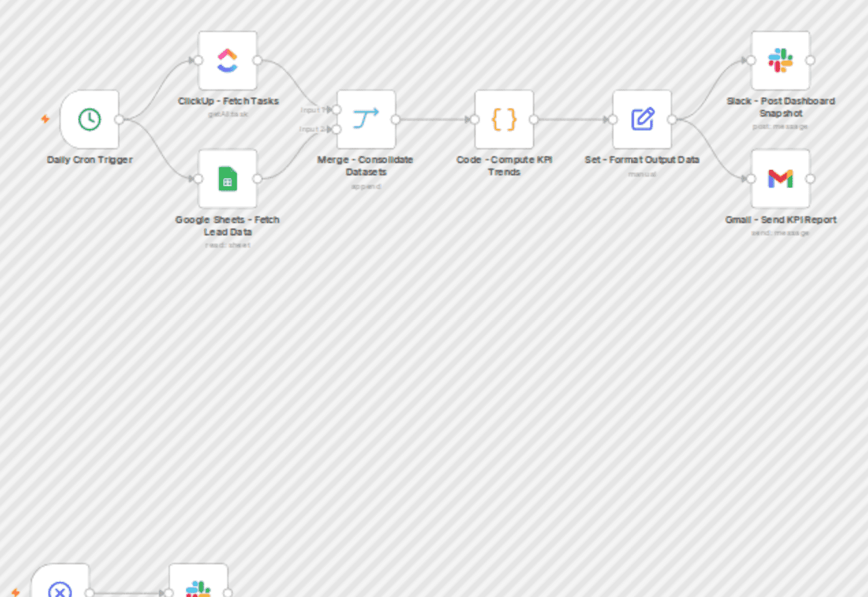The height and width of the screenshot is (597, 868).
Task: Click the input connector of Set node
Action: tap(613, 119)
